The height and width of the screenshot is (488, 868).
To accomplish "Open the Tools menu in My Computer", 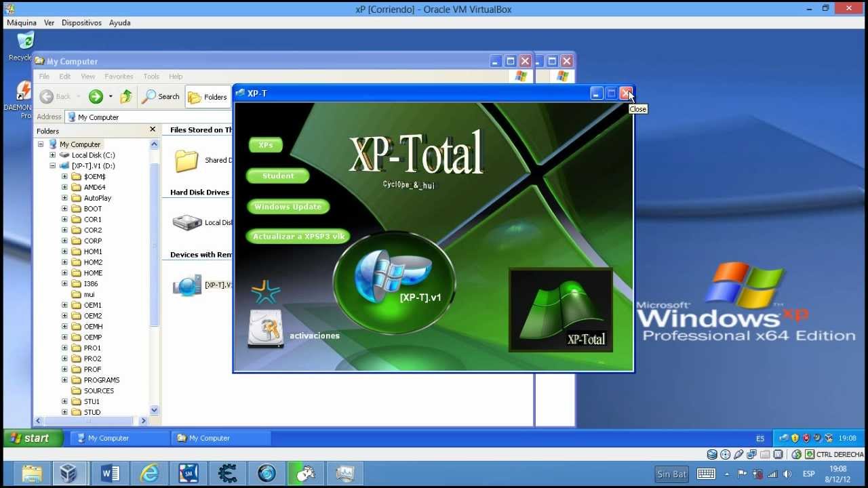I will click(x=151, y=77).
